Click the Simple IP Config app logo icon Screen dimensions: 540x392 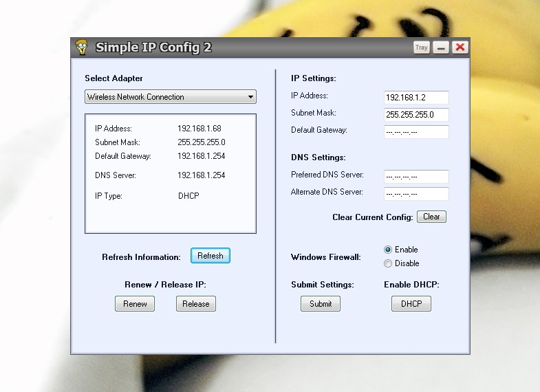(x=82, y=47)
